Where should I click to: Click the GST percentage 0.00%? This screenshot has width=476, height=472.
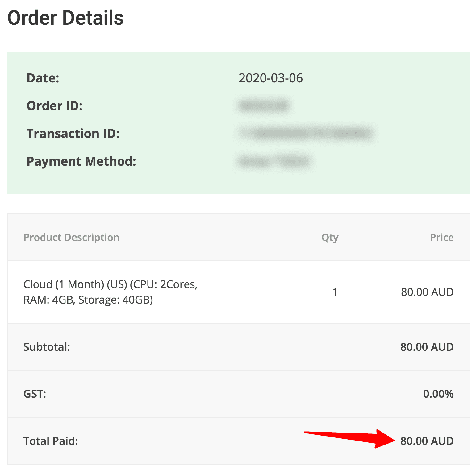pyautogui.click(x=438, y=394)
